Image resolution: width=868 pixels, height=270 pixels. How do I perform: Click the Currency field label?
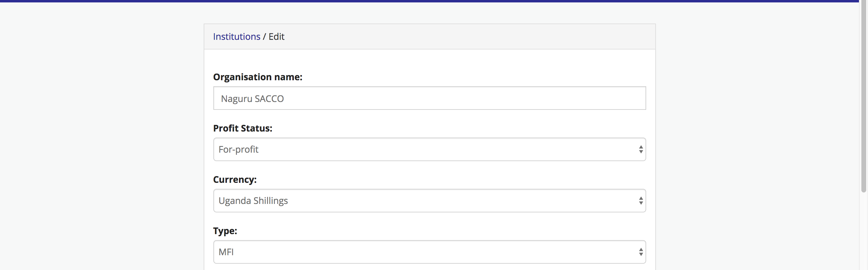coord(235,179)
